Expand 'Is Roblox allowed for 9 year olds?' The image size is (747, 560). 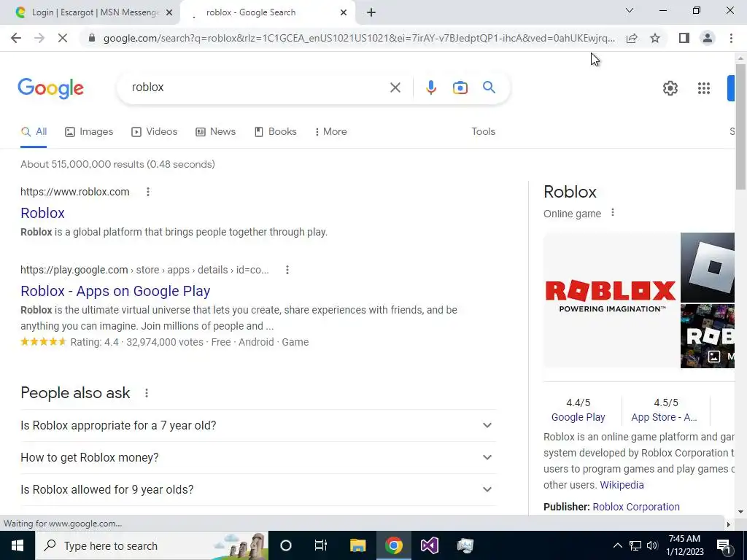click(258, 489)
